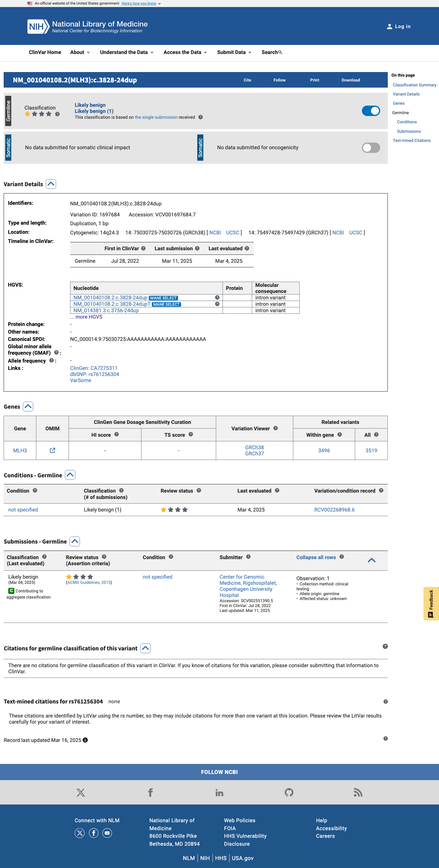Viewport: 439px width, 868px height.
Task: Open the NIH National Library of Medicine logo
Action: click(87, 26)
